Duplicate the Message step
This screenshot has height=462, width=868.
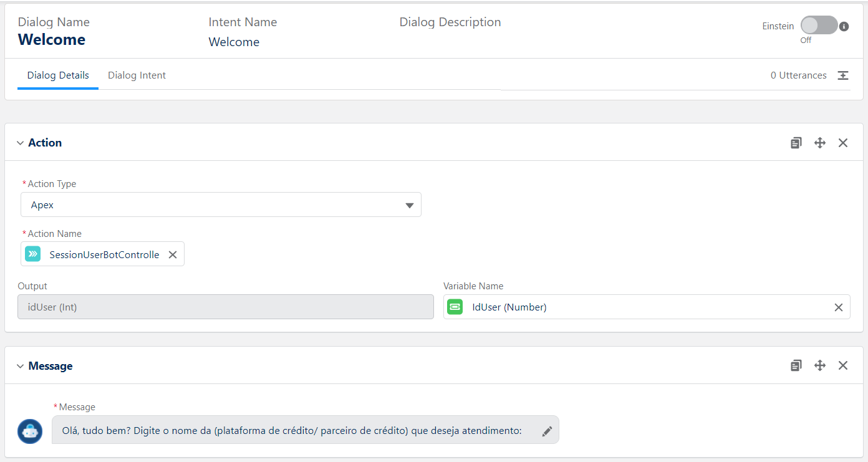click(796, 365)
